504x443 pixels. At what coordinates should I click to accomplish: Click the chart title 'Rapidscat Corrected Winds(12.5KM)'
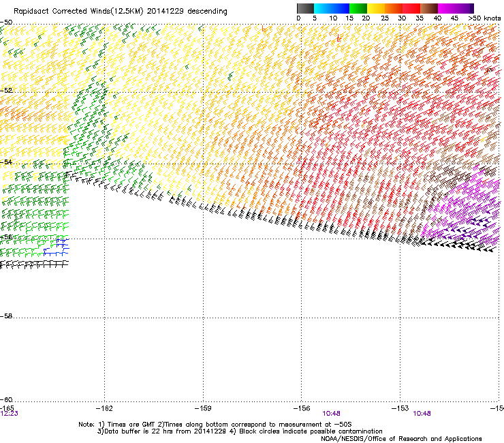78,12
